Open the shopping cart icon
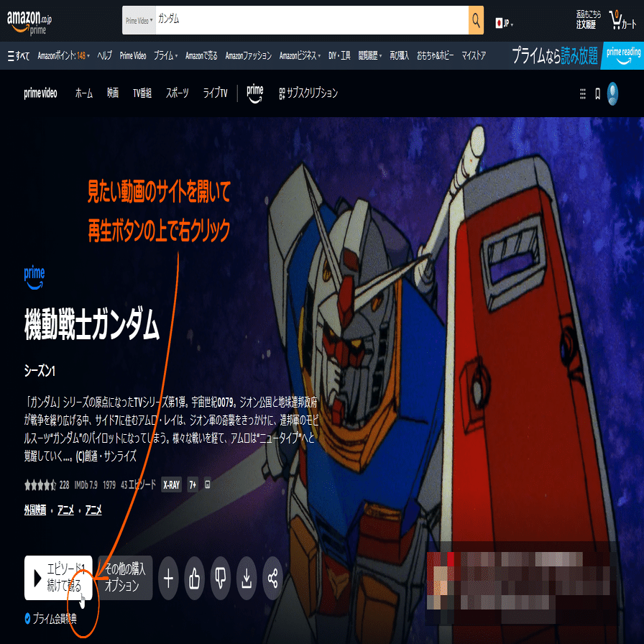 (622, 19)
